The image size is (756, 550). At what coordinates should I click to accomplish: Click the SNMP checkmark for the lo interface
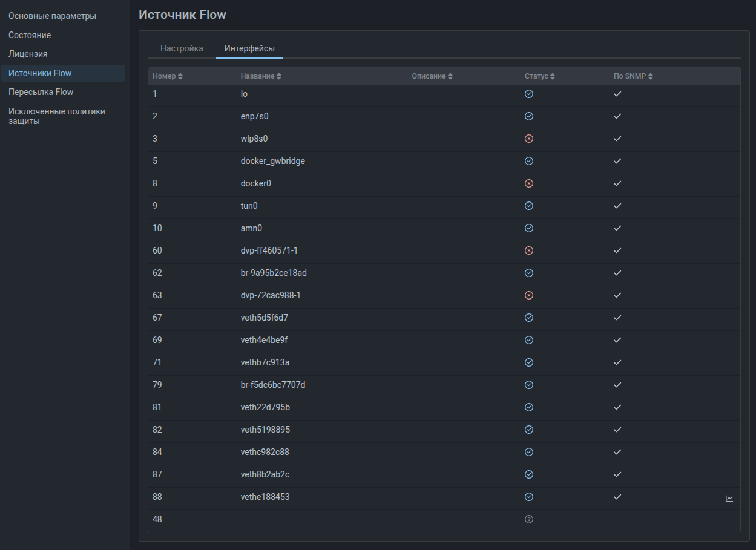617,94
